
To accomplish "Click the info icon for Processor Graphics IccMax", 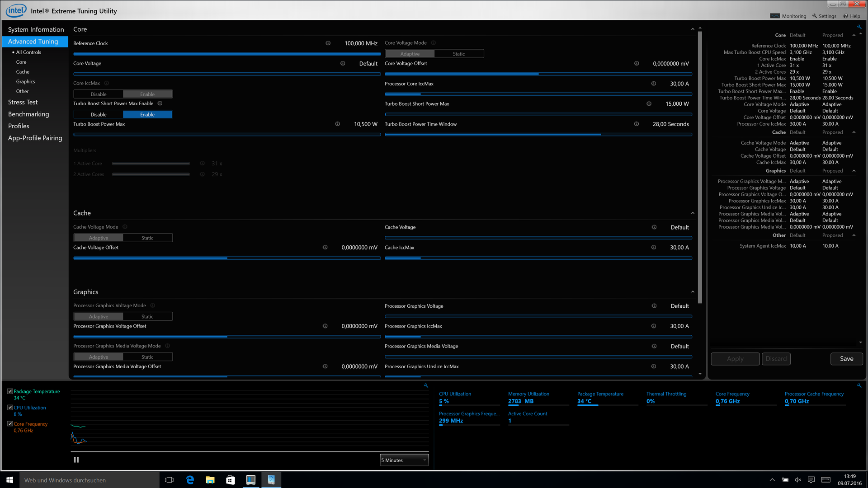I will [x=653, y=326].
